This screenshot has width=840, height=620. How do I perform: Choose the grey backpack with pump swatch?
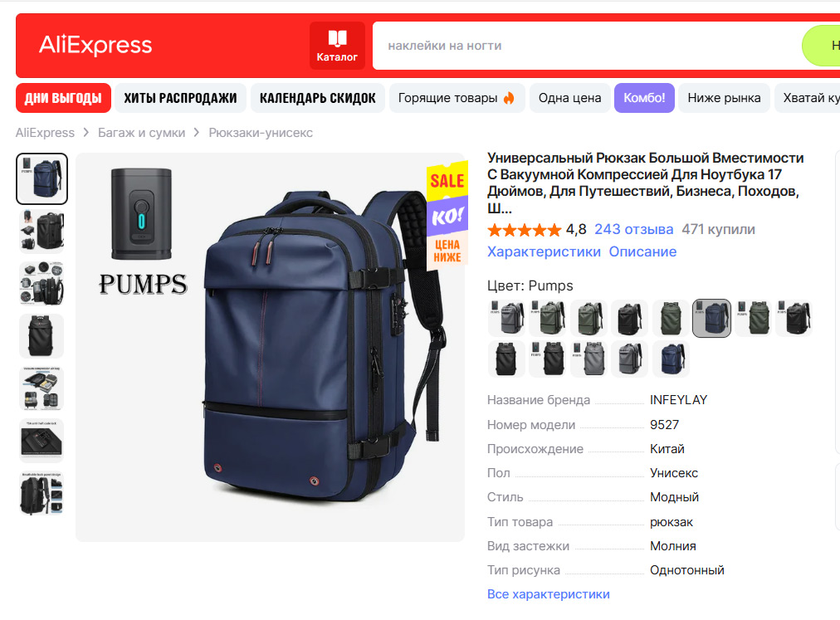pos(507,318)
